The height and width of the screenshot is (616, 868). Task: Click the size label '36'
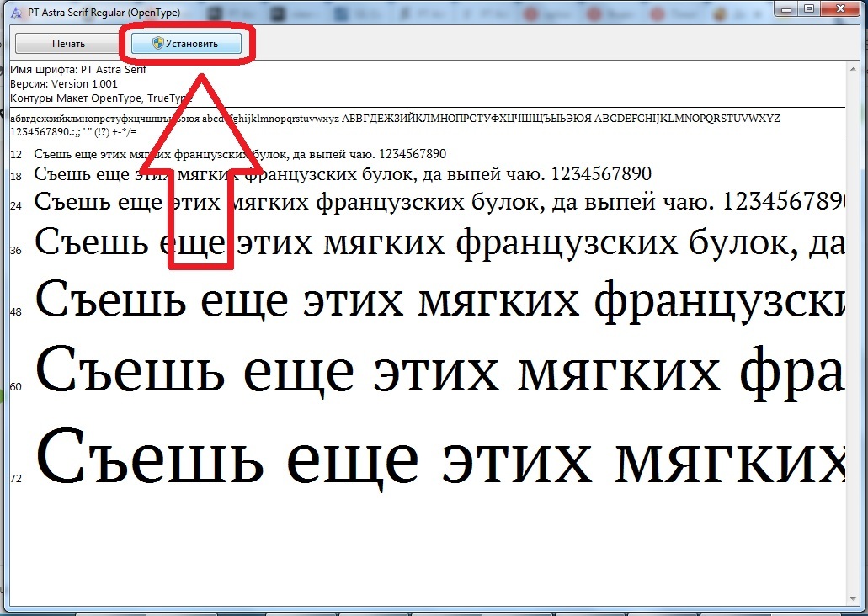16,251
